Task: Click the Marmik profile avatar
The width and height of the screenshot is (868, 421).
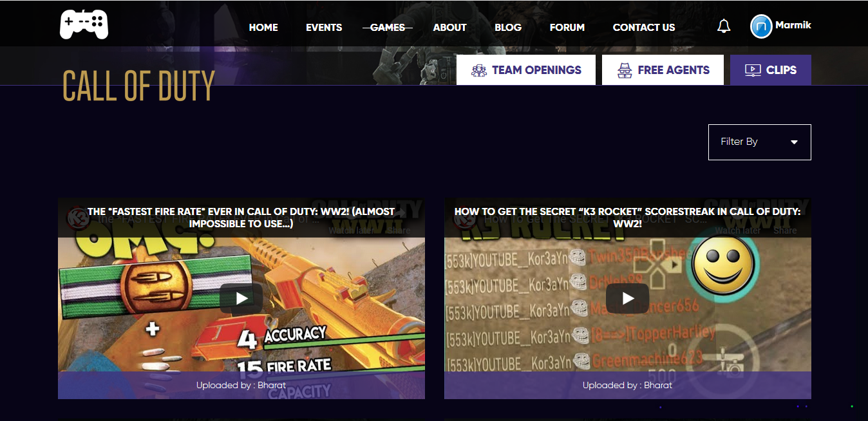Action: click(x=760, y=26)
